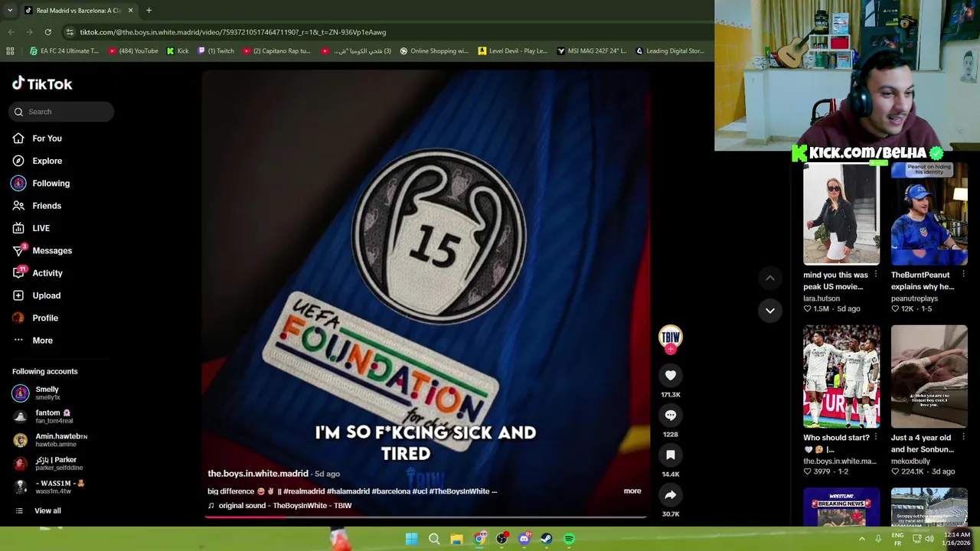980x551 pixels.
Task: Open the Capitano Rap bookmark
Action: pos(276,51)
